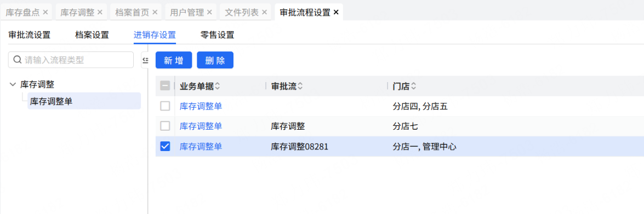This screenshot has width=644, height=214.
Task: Click the 新增 button
Action: coord(174,60)
